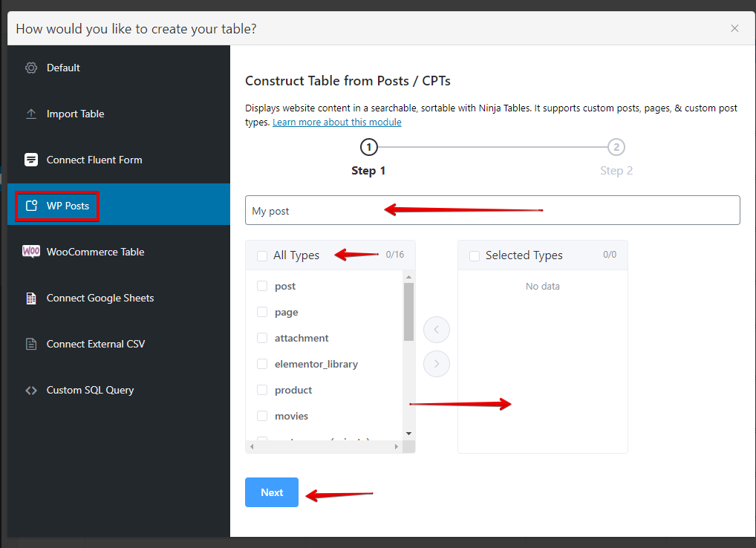Click the WP Posts icon
The image size is (756, 548).
tap(31, 206)
